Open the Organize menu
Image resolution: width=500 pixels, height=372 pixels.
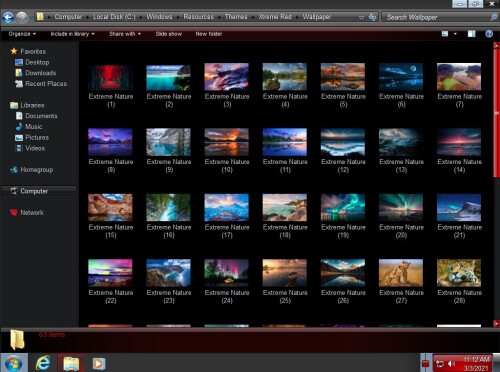point(22,34)
